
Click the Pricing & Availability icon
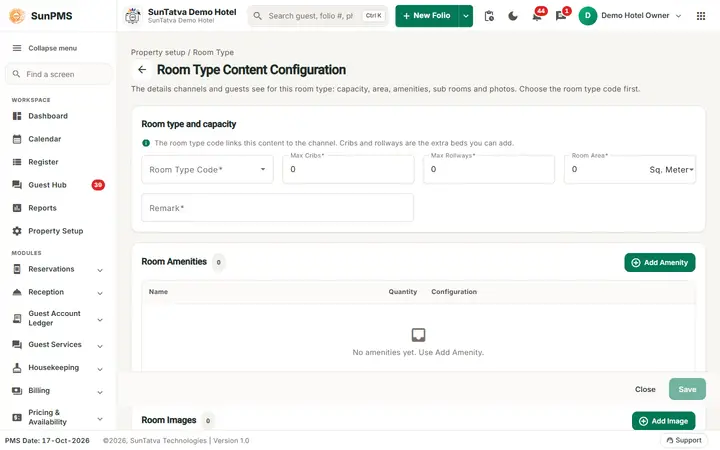pyautogui.click(x=17, y=417)
